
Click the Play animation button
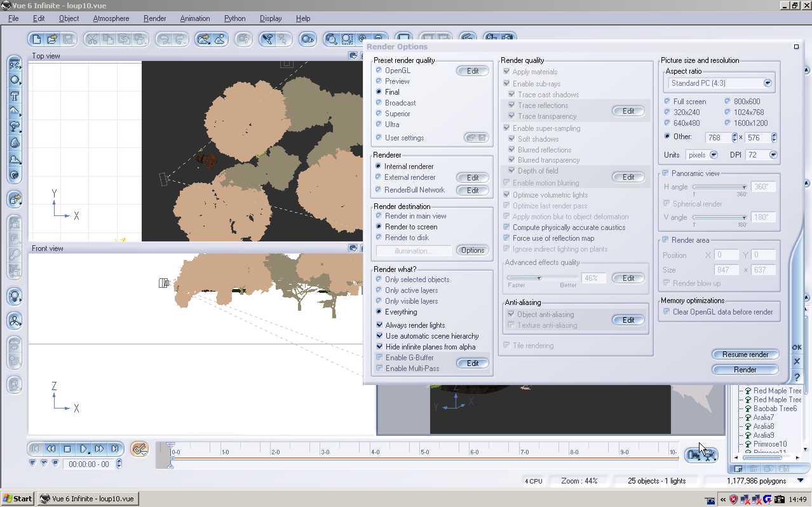(x=83, y=449)
